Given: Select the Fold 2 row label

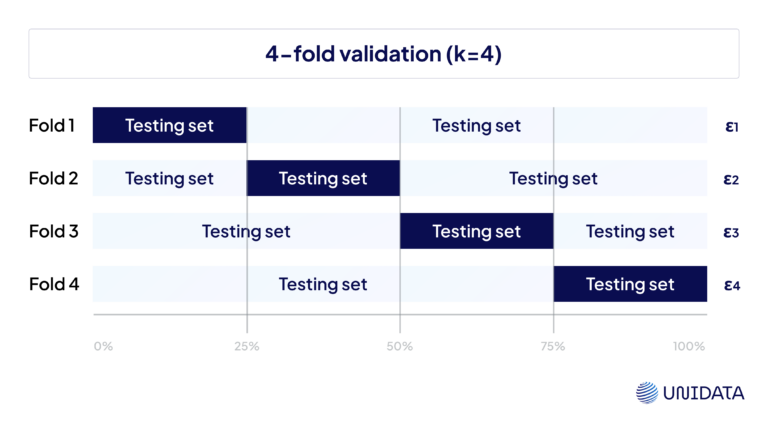Looking at the screenshot, I should (x=53, y=179).
